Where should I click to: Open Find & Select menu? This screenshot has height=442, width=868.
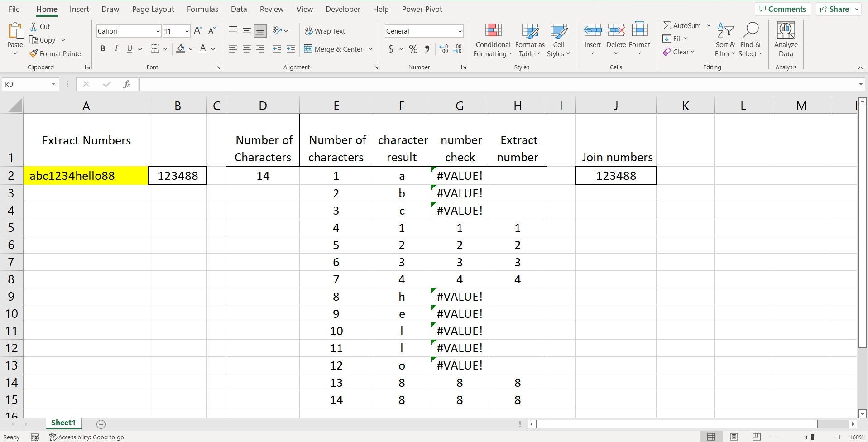[750, 40]
